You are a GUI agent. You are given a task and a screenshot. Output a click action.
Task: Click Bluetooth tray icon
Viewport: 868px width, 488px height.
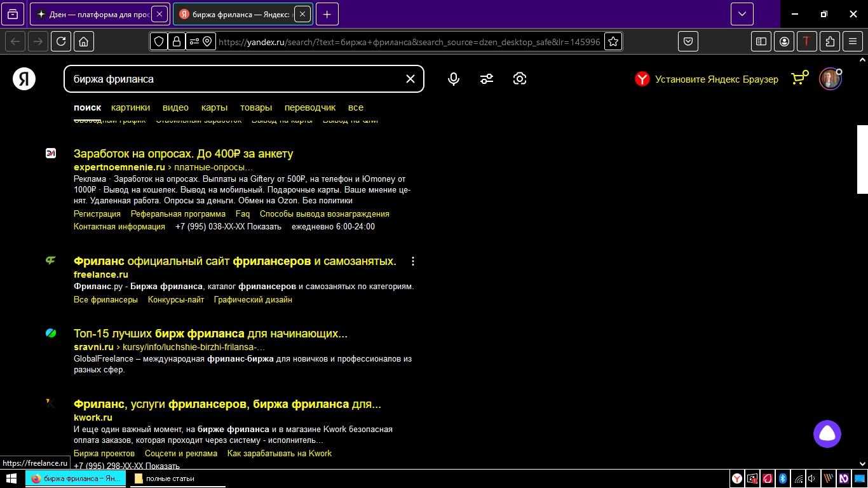pos(783,478)
